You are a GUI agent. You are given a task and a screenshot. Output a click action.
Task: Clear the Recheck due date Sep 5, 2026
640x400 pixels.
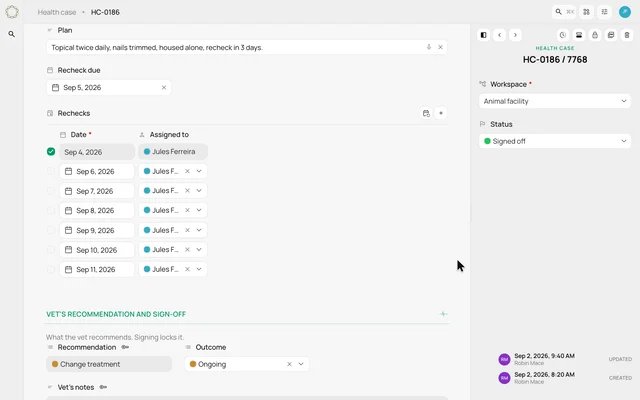(x=164, y=87)
